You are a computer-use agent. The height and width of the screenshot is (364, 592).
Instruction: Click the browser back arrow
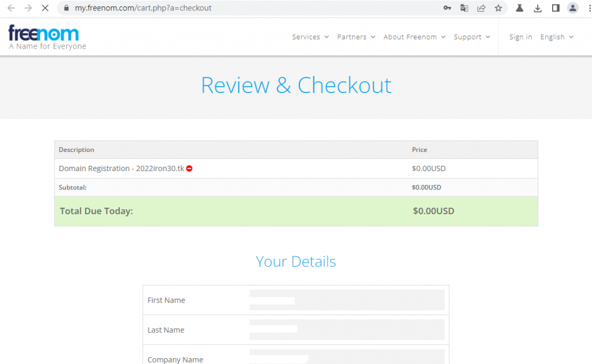(11, 8)
